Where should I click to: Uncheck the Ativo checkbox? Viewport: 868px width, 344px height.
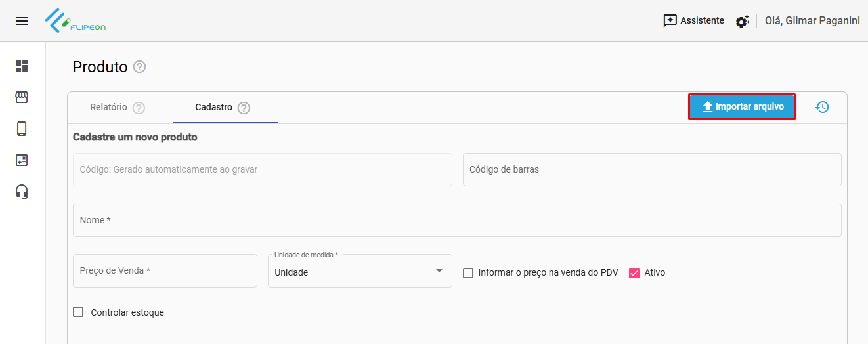tap(634, 273)
